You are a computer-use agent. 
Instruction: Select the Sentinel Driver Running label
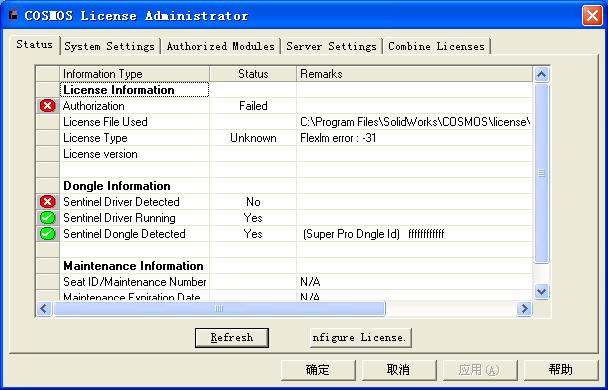tap(135, 218)
